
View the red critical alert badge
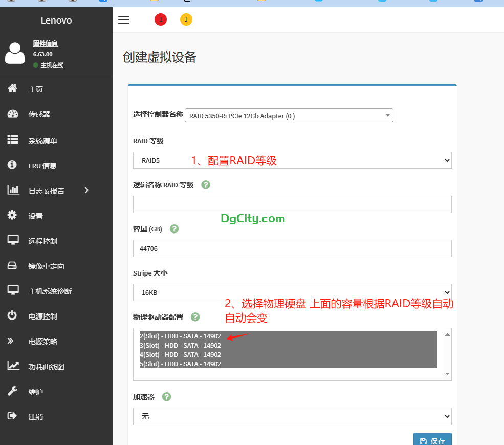click(161, 19)
